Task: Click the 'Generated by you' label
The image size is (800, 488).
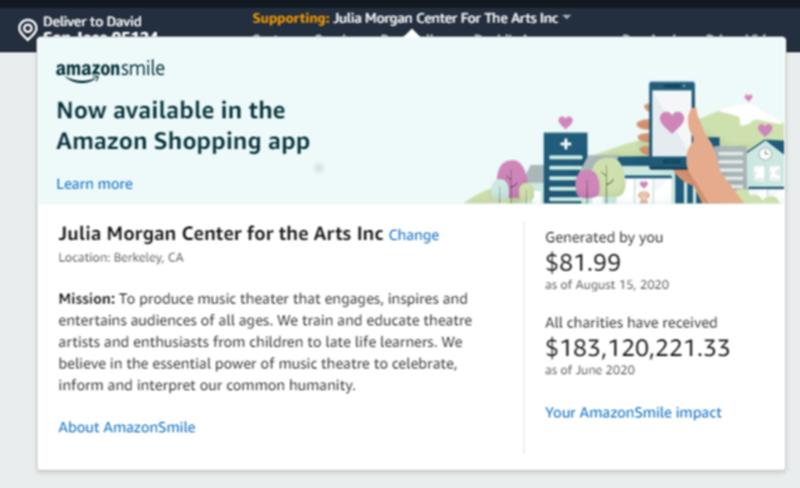Action: [x=604, y=237]
